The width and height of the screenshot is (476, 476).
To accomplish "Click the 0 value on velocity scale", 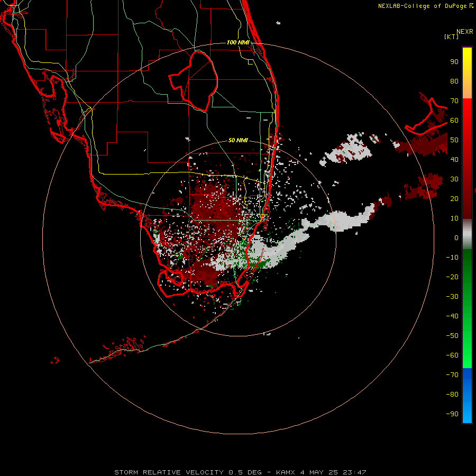I will click(456, 238).
